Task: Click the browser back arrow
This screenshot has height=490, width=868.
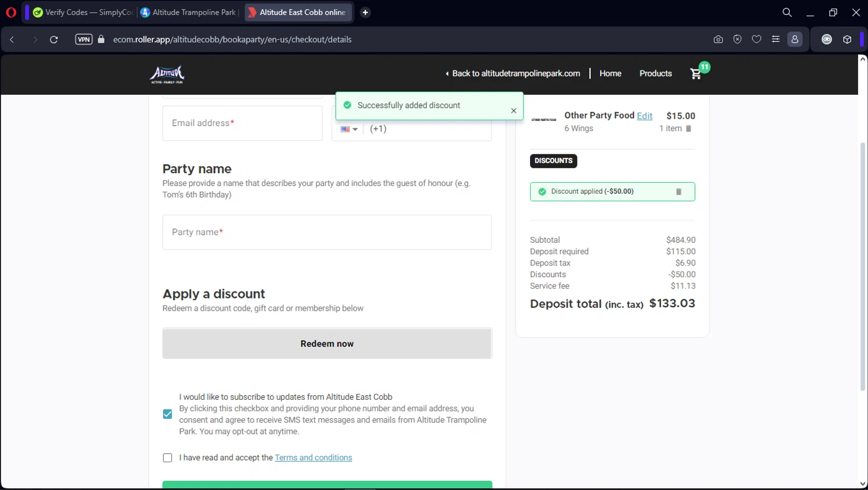Action: point(12,39)
